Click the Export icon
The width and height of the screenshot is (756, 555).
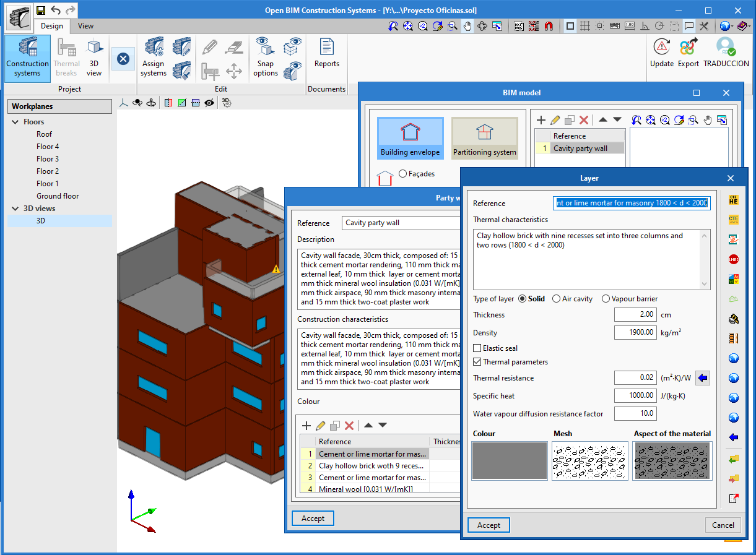pos(688,53)
